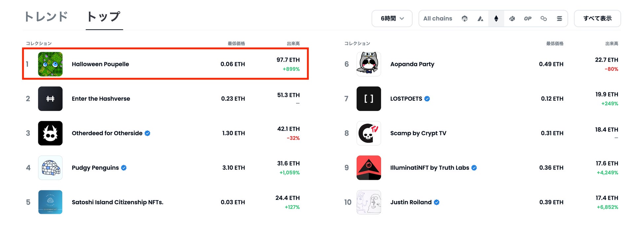This screenshot has width=644, height=226.
Task: Deselect the highlighted Ethereum chain toggle
Action: [x=496, y=19]
